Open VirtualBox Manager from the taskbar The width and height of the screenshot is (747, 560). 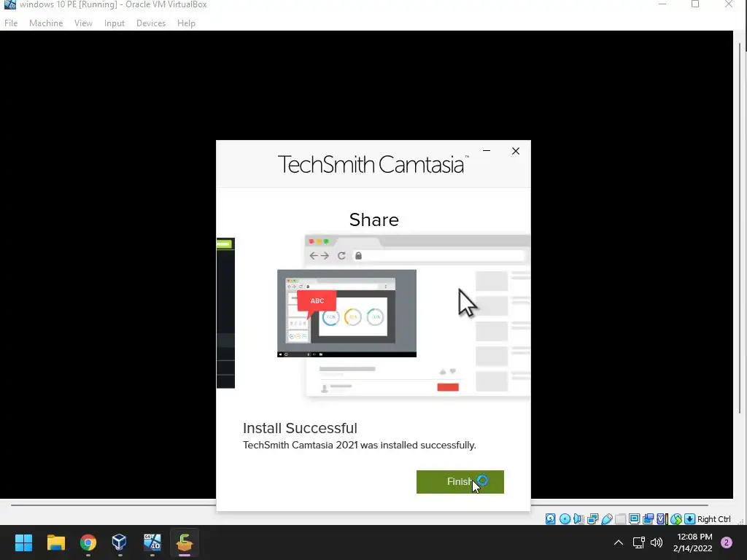(x=120, y=542)
